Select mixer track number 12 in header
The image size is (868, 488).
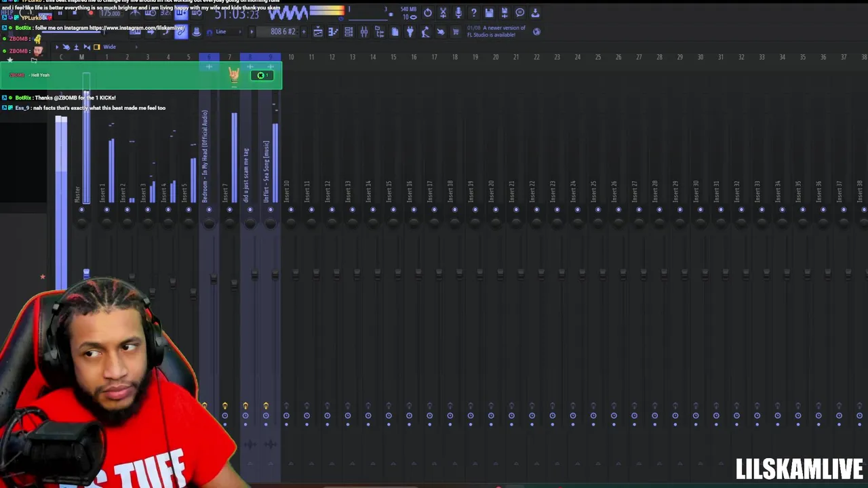(332, 57)
